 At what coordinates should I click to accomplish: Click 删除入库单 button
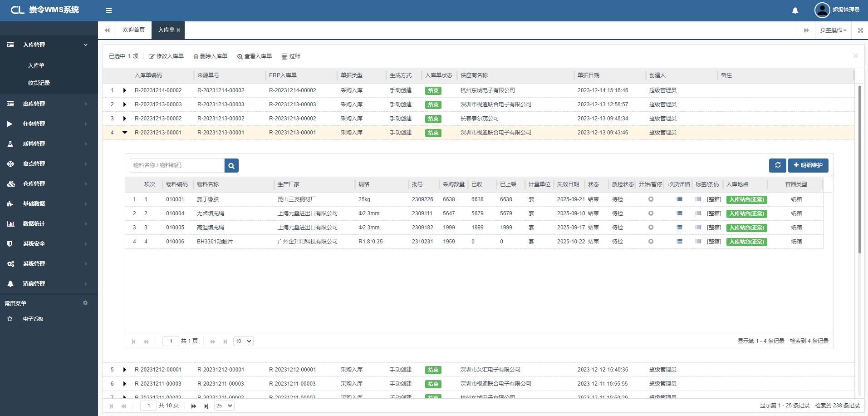(x=210, y=56)
